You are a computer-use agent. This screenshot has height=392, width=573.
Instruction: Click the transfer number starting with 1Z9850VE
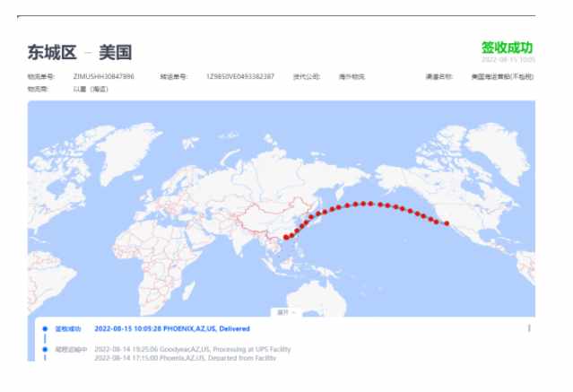tap(240, 76)
